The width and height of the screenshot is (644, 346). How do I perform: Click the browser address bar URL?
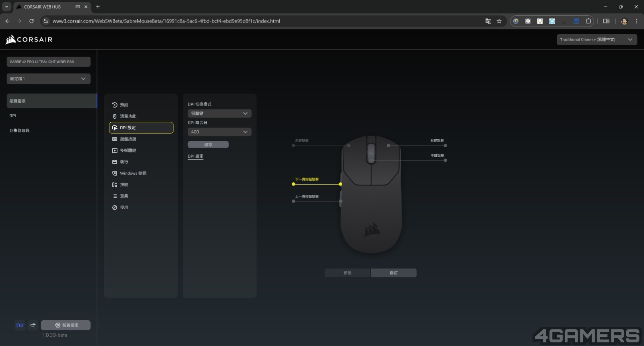coord(166,21)
